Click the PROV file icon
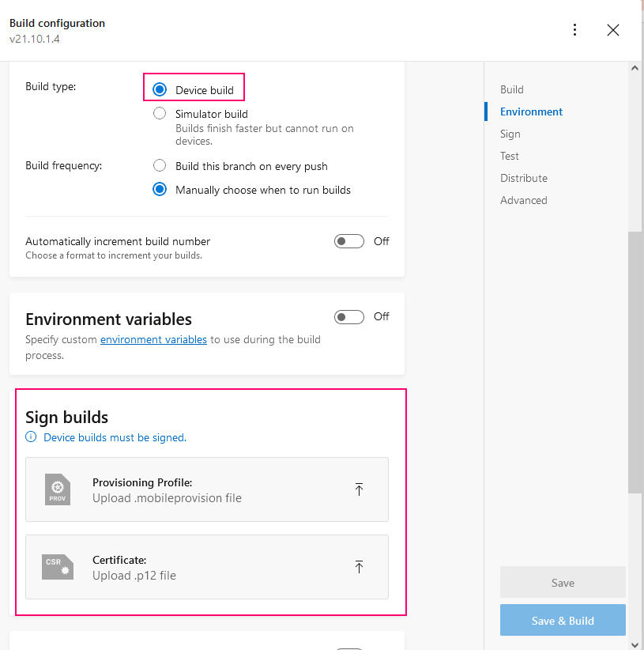The height and width of the screenshot is (650, 644). (x=58, y=489)
